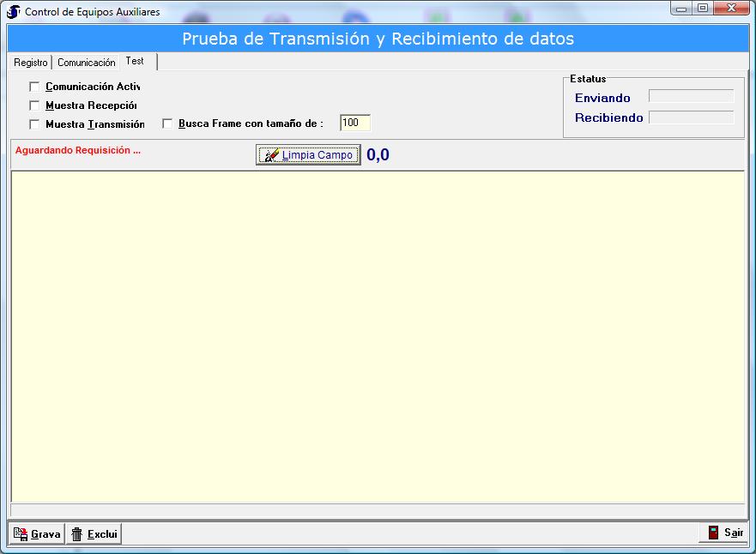This screenshot has height=554, width=756.
Task: Enable Busca Frame con tamaño checkbox
Action: 167,123
